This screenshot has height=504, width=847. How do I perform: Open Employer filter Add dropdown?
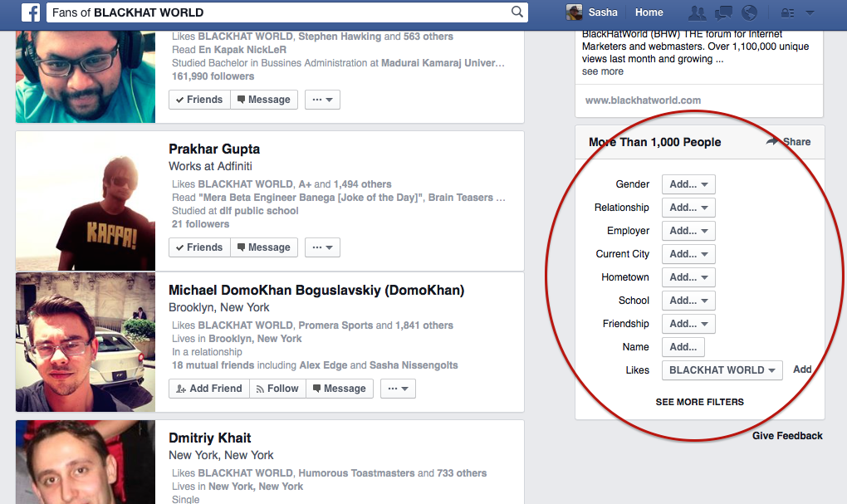click(x=688, y=231)
